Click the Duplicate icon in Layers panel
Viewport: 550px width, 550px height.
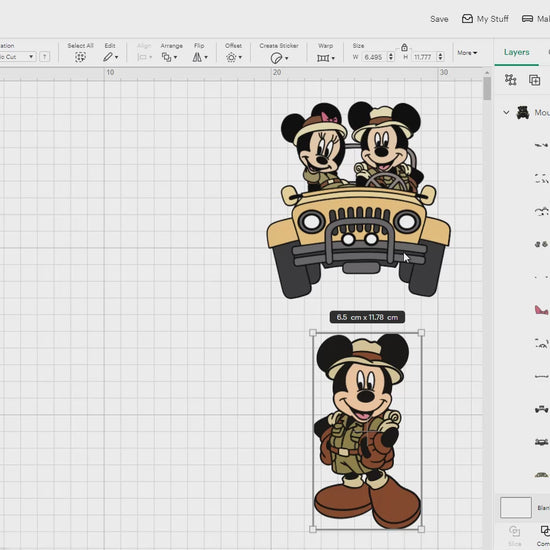(534, 80)
